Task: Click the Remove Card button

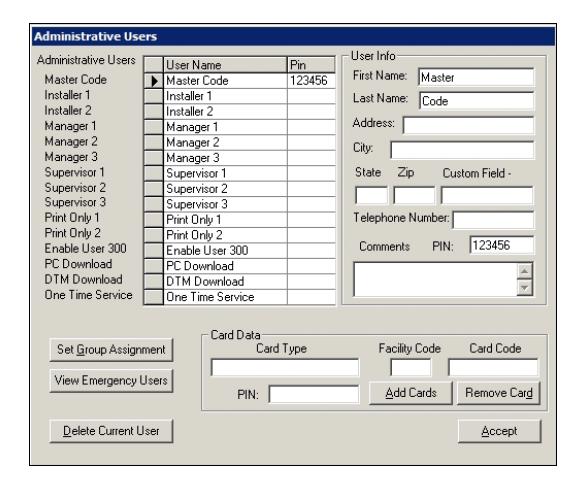Action: point(499,393)
